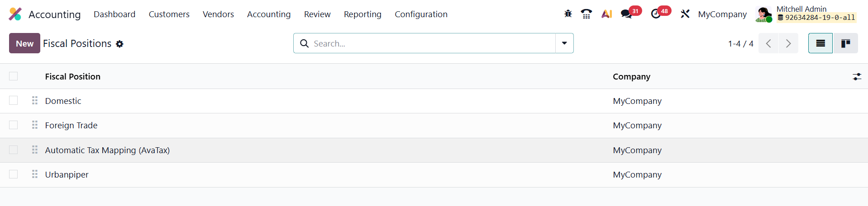The height and width of the screenshot is (206, 868).
Task: Open the MyCompany company switcher
Action: pyautogui.click(x=722, y=14)
